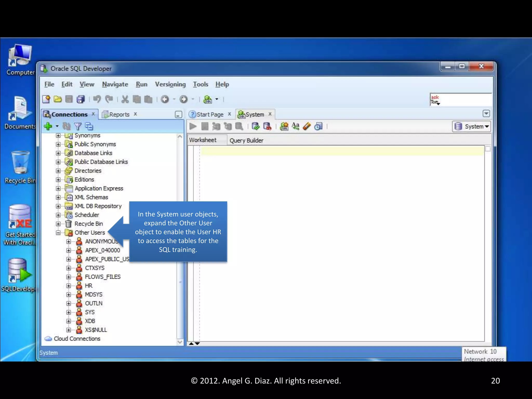
Task: Click the Computer desktop icon
Action: [x=20, y=60]
